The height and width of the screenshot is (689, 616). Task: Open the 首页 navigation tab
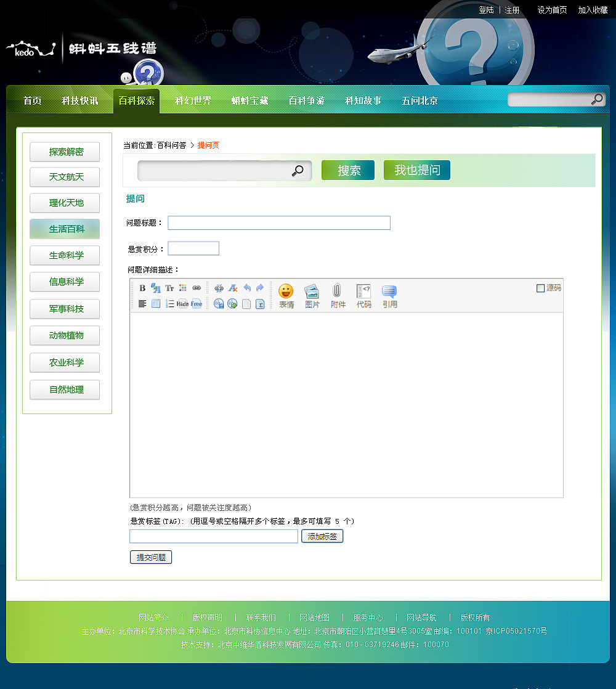click(x=33, y=100)
